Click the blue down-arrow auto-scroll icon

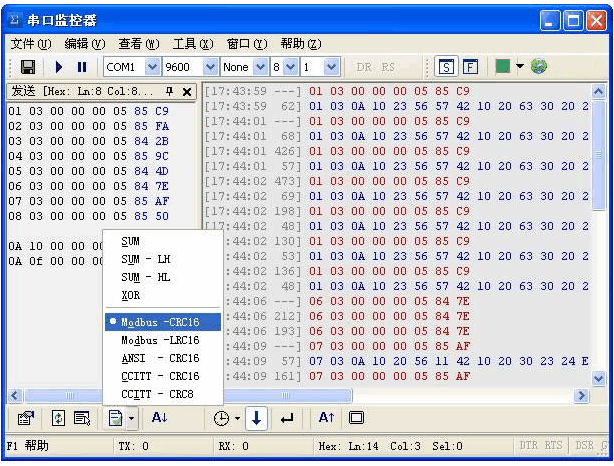256,418
